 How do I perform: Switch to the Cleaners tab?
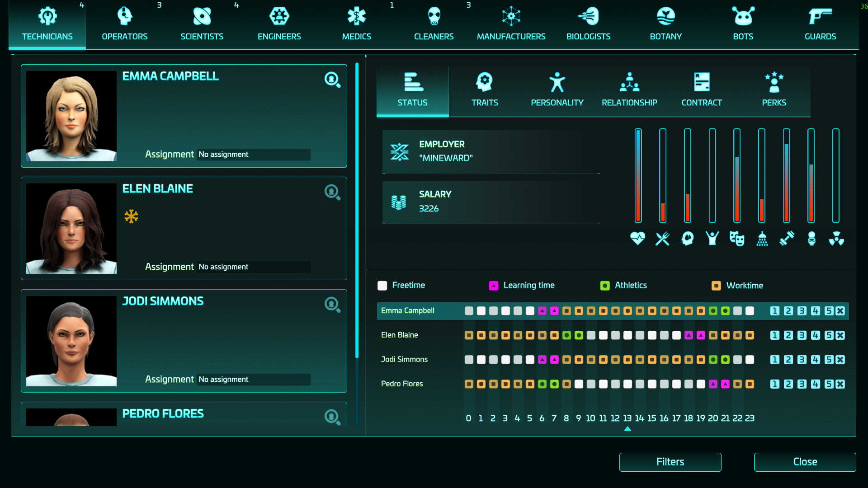click(x=434, y=24)
